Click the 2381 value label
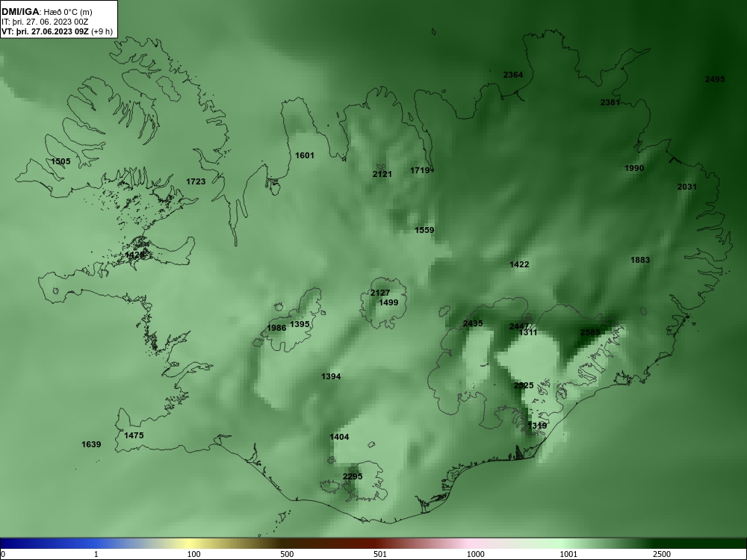Screen dimensions: 747x560 pyautogui.click(x=610, y=102)
